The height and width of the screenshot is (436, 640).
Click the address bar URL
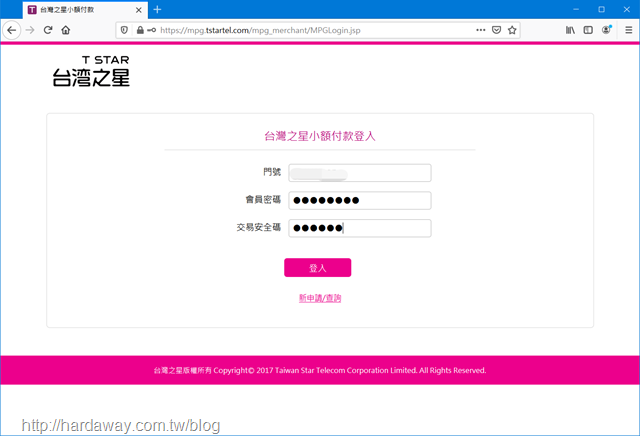click(x=260, y=30)
